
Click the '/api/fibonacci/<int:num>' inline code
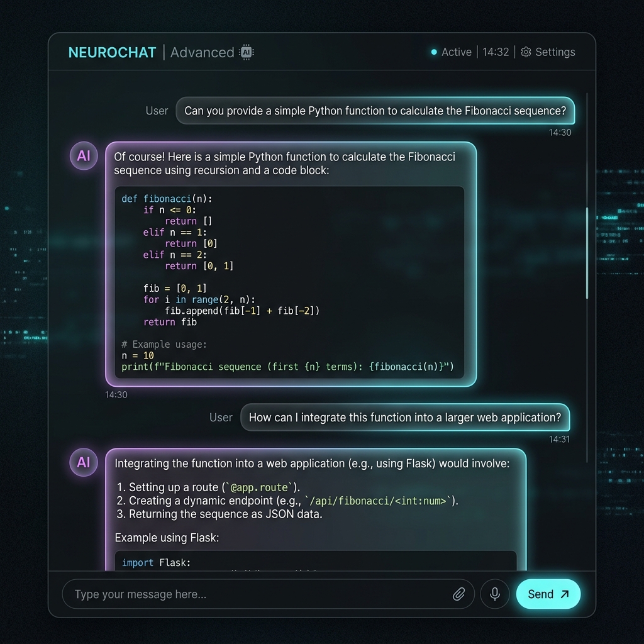(378, 501)
